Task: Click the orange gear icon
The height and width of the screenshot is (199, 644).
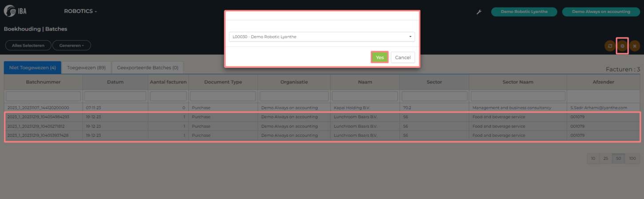Action: point(622,46)
